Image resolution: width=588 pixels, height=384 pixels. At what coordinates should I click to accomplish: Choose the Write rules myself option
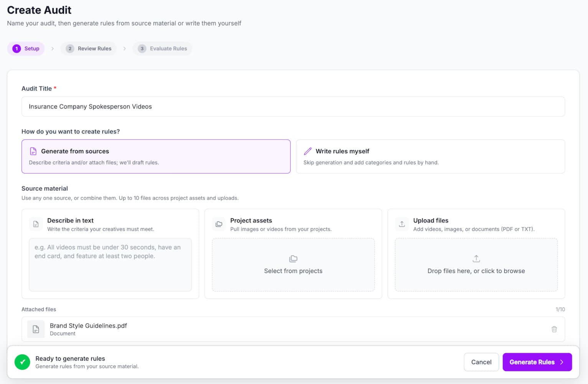(x=430, y=156)
